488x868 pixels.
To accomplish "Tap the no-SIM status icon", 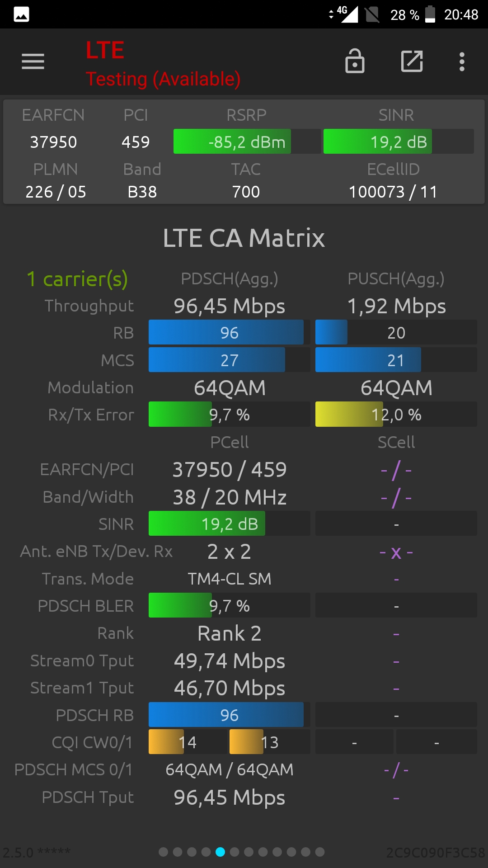I will pyautogui.click(x=372, y=14).
